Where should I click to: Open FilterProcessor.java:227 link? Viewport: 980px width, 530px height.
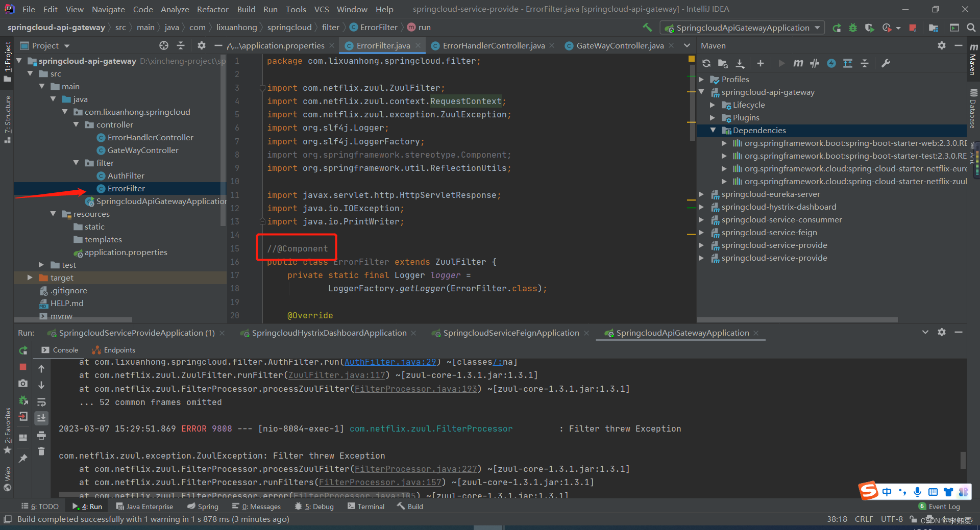(416, 469)
